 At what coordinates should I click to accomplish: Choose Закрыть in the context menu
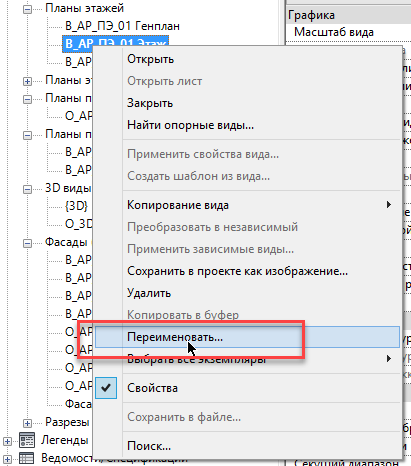pos(150,103)
